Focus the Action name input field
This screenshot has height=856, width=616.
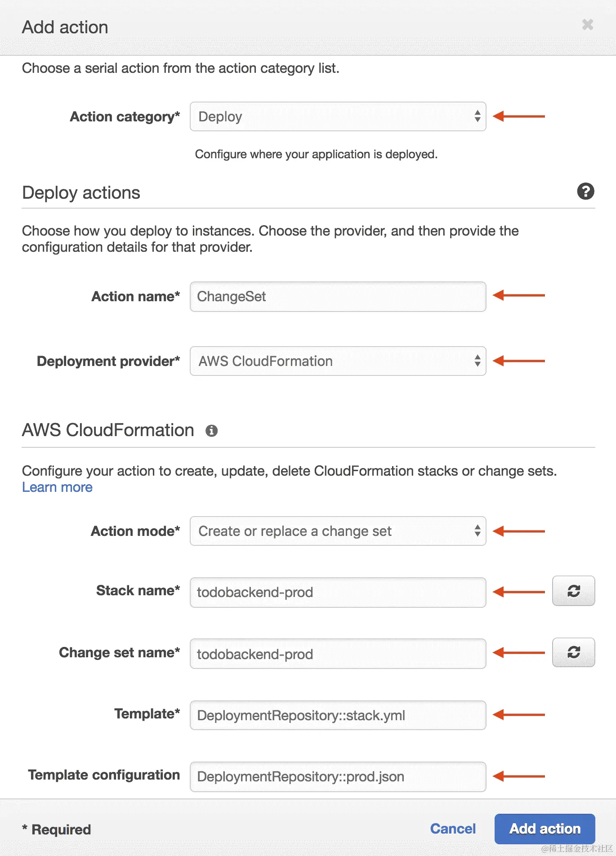click(338, 297)
